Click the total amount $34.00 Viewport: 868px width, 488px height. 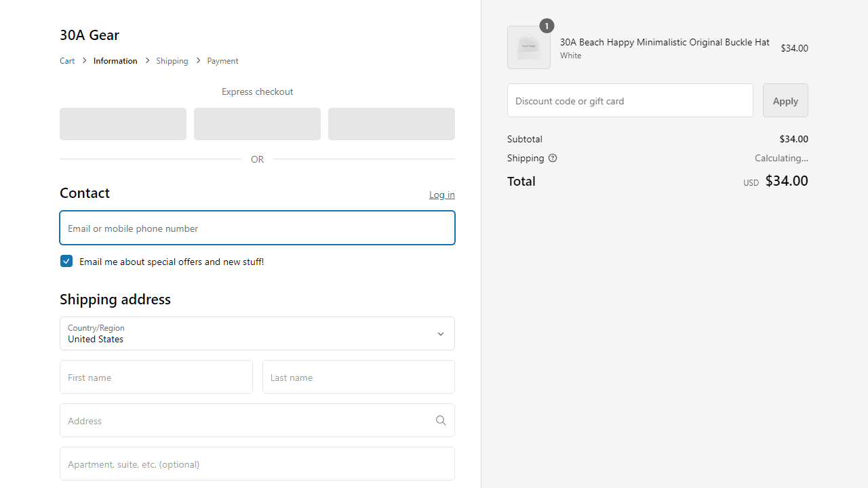(787, 180)
